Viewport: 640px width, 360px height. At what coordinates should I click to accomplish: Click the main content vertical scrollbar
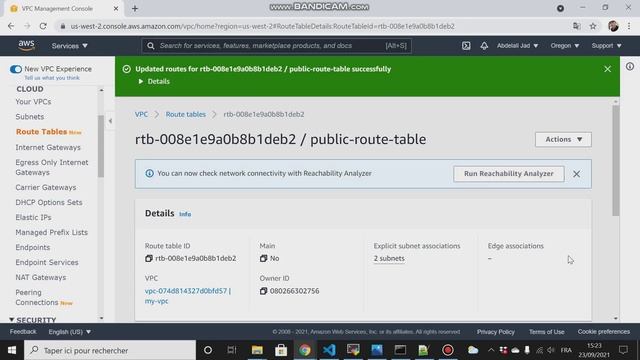pos(616,160)
